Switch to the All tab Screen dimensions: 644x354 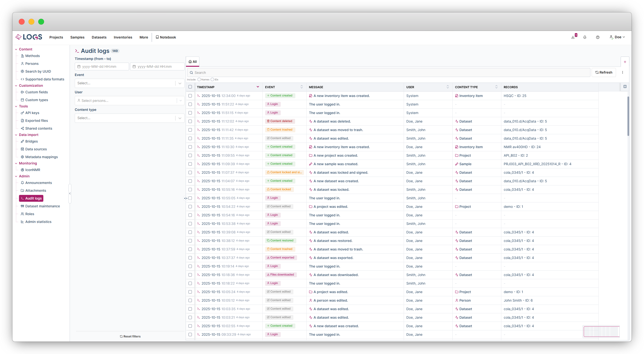click(193, 62)
